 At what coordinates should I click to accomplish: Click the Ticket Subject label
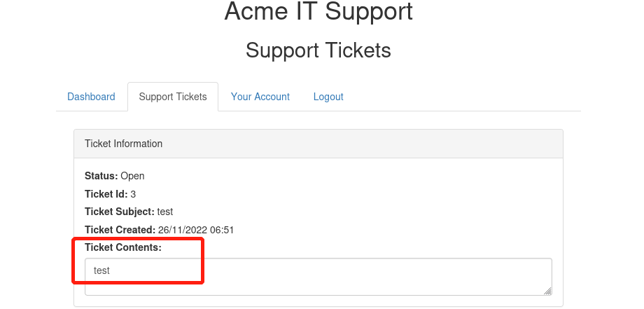click(x=119, y=212)
